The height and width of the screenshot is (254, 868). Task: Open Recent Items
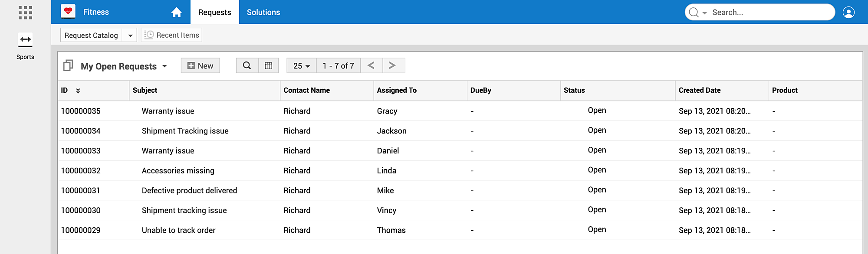coord(172,35)
